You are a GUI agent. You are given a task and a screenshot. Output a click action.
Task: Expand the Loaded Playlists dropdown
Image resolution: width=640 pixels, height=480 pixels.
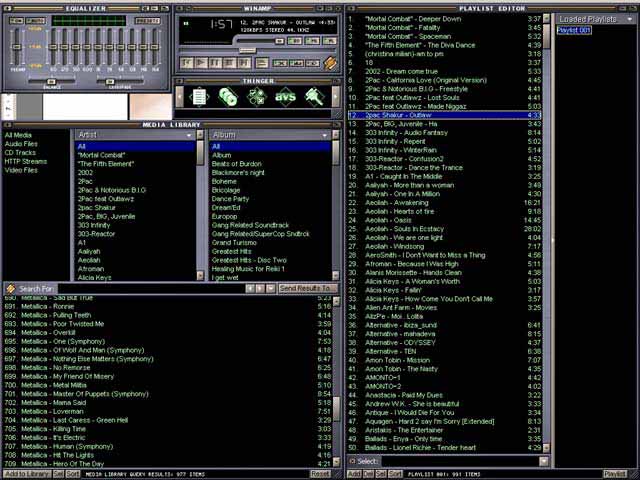coord(630,19)
